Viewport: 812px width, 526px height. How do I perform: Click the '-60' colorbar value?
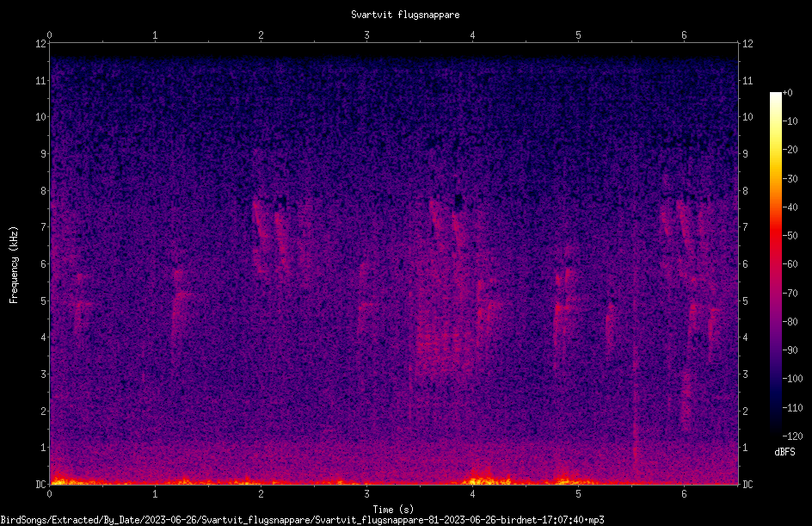click(790, 263)
